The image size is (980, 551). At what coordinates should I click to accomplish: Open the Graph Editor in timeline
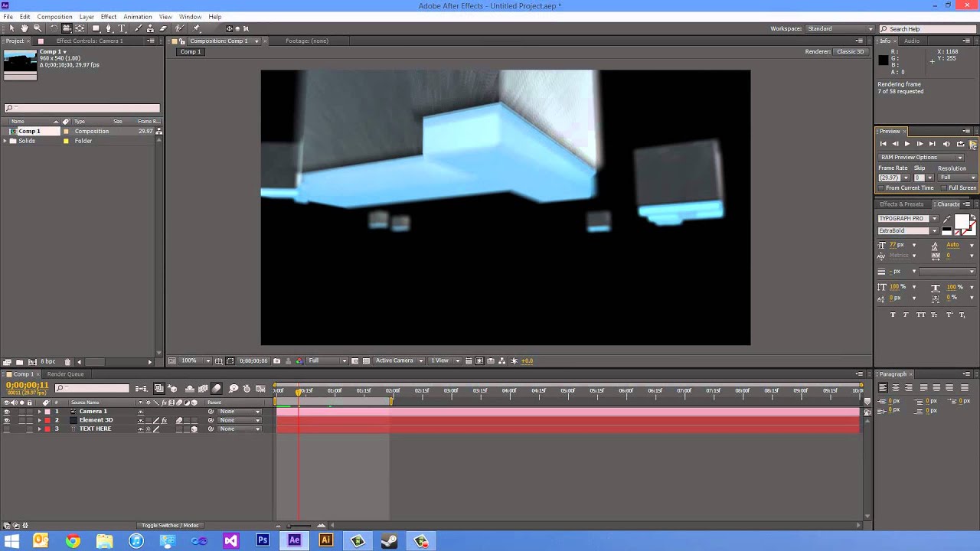click(260, 389)
